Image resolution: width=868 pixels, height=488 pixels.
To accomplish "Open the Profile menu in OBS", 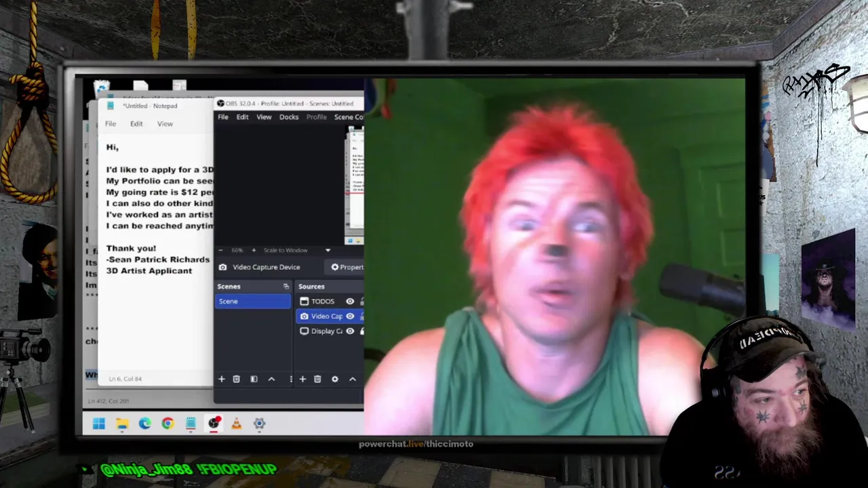I will tap(316, 117).
